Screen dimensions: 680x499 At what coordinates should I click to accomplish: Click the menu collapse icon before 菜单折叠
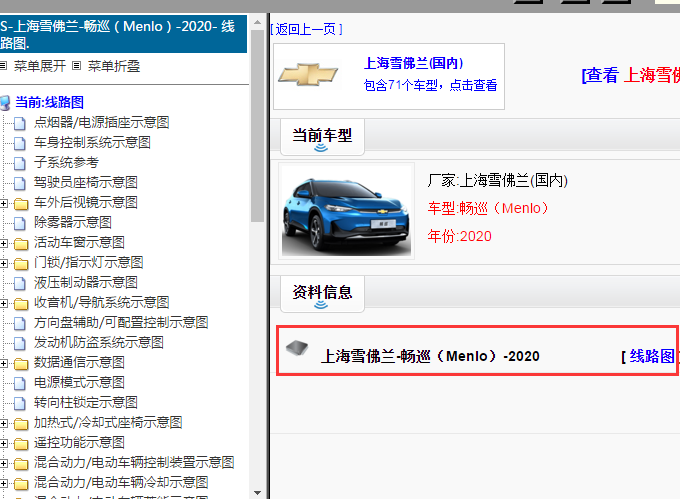pos(77,66)
